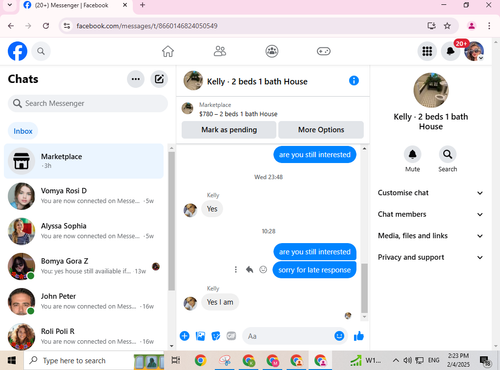The height and width of the screenshot is (370, 500).
Task: Open the Alyssa Sophia conversation
Action: pos(84,231)
